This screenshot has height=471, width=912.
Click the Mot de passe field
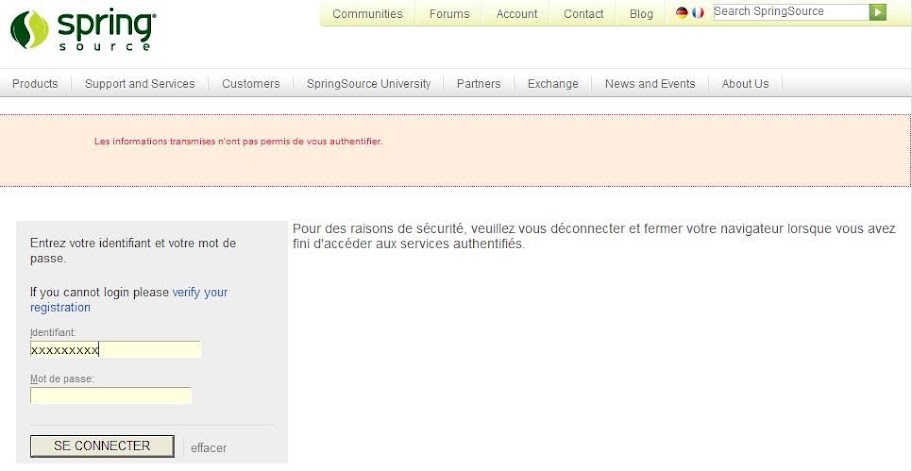pyautogui.click(x=111, y=395)
